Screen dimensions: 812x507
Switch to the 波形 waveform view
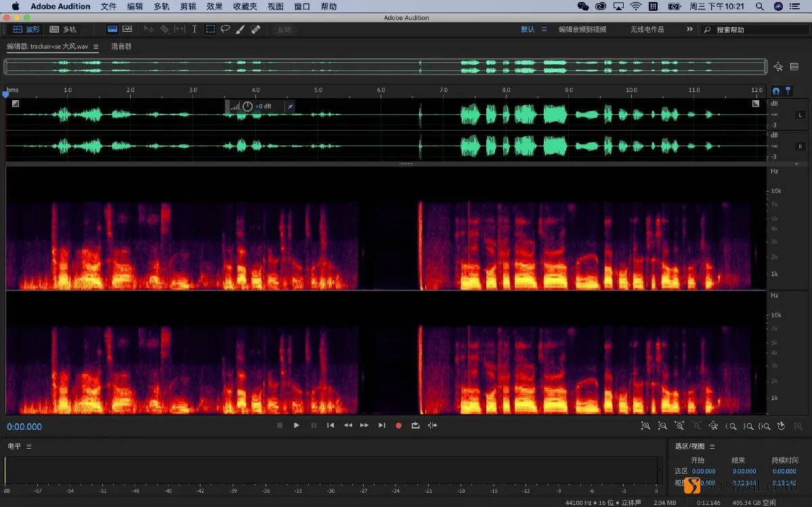(26, 30)
